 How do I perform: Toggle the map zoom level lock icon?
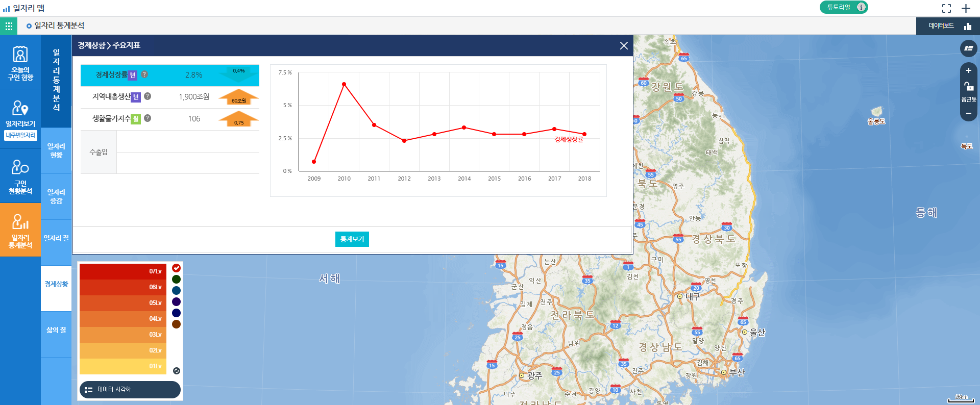pyautogui.click(x=968, y=86)
